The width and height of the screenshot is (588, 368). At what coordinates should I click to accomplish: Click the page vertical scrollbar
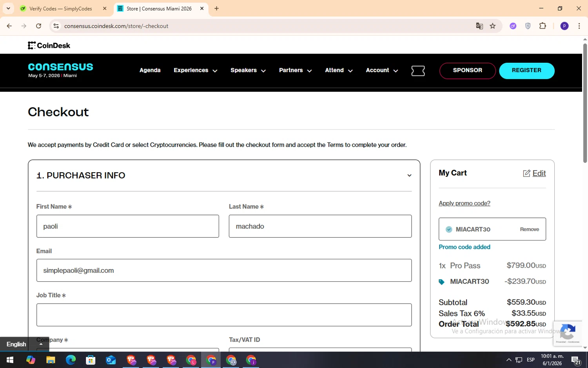coord(585,103)
